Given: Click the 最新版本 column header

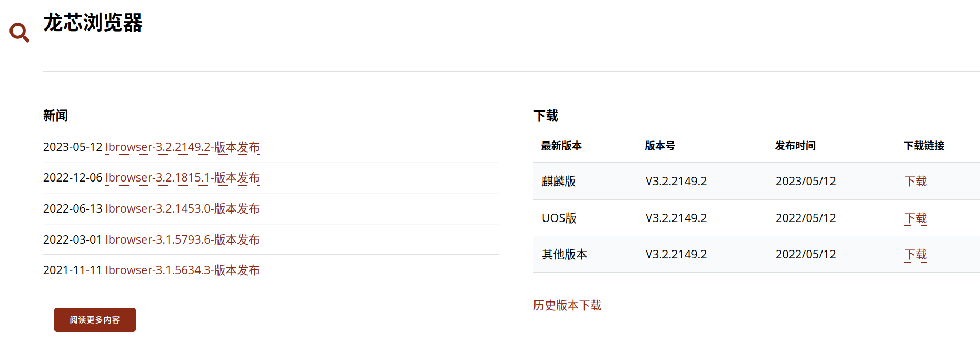Looking at the screenshot, I should [x=561, y=146].
